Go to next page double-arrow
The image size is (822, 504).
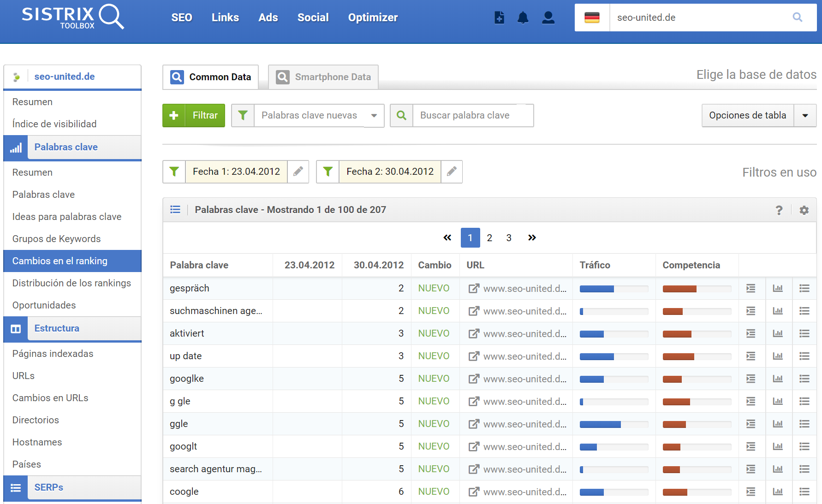532,238
